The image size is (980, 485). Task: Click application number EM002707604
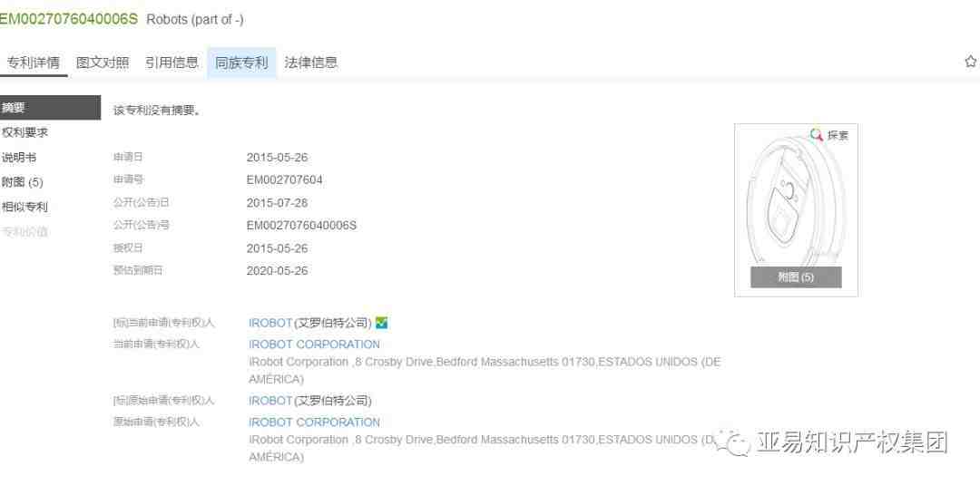coord(284,179)
